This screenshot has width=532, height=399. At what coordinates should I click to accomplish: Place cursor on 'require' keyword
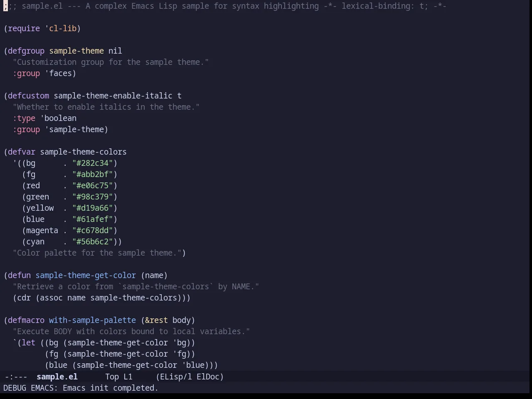click(x=24, y=28)
